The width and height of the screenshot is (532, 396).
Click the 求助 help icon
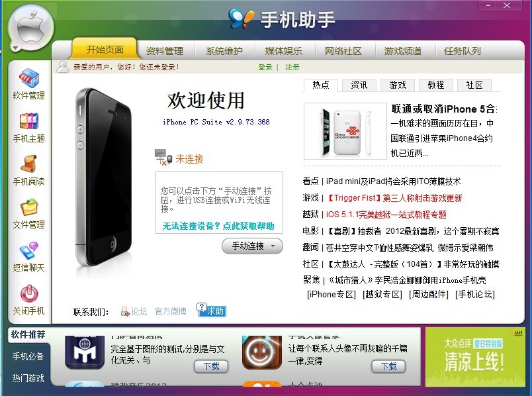(211, 310)
